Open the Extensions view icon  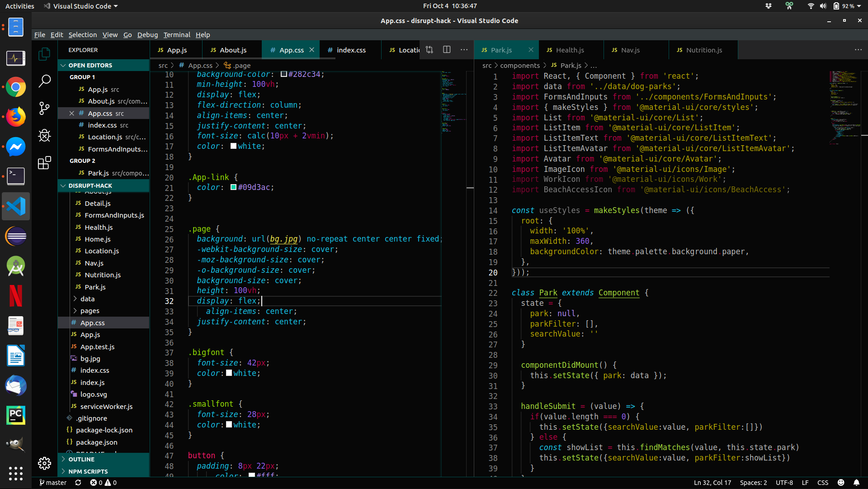tap(44, 163)
